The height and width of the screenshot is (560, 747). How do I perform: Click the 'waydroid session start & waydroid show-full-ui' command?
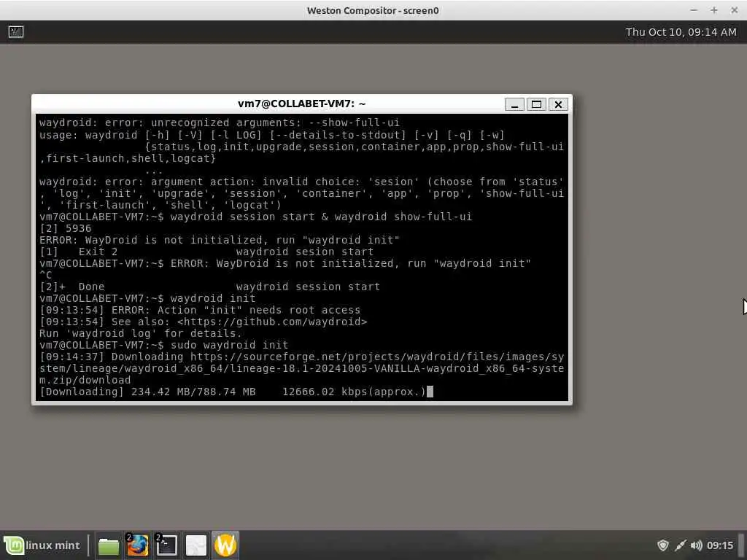tap(321, 217)
